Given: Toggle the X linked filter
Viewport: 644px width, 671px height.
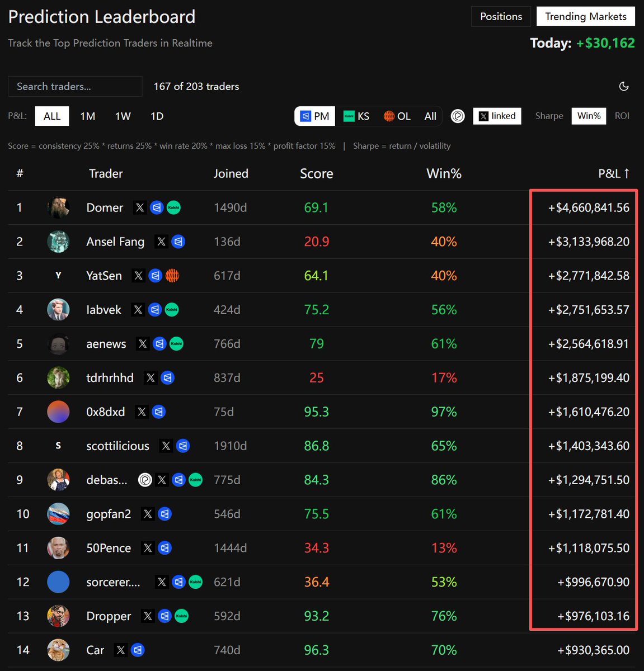Looking at the screenshot, I should 497,116.
